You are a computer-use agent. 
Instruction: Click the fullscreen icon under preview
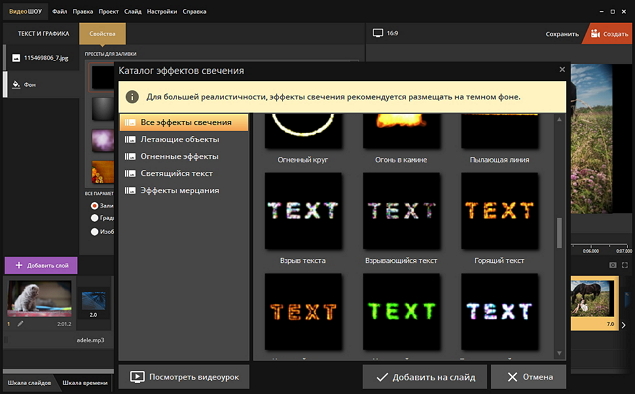(x=625, y=265)
